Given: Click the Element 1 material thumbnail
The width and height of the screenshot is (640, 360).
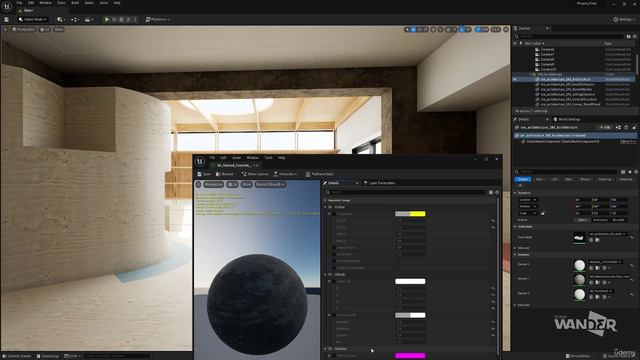Looking at the screenshot, I should tap(579, 280).
